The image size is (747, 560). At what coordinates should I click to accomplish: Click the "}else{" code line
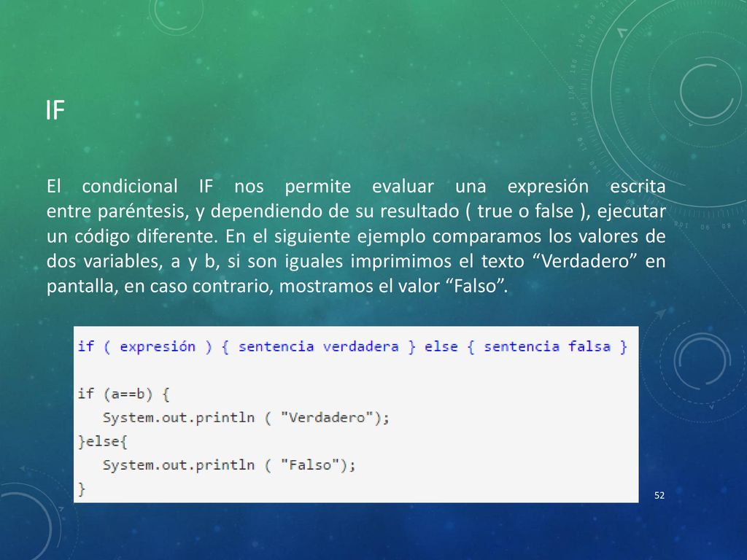103,441
